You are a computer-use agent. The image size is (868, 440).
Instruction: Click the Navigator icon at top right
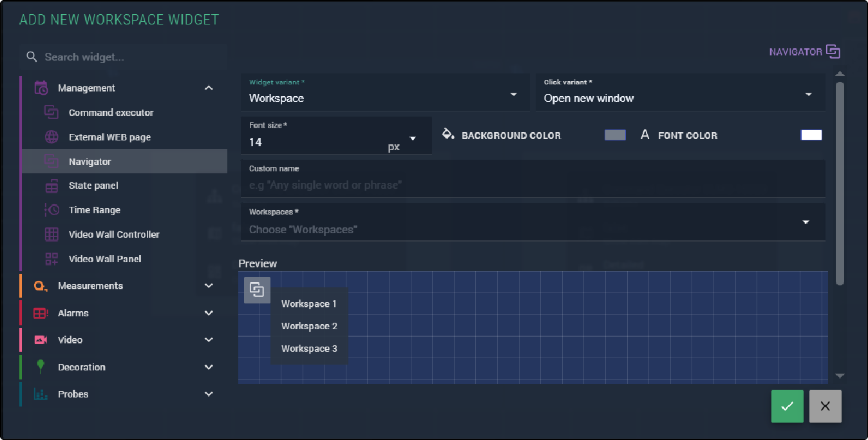833,52
